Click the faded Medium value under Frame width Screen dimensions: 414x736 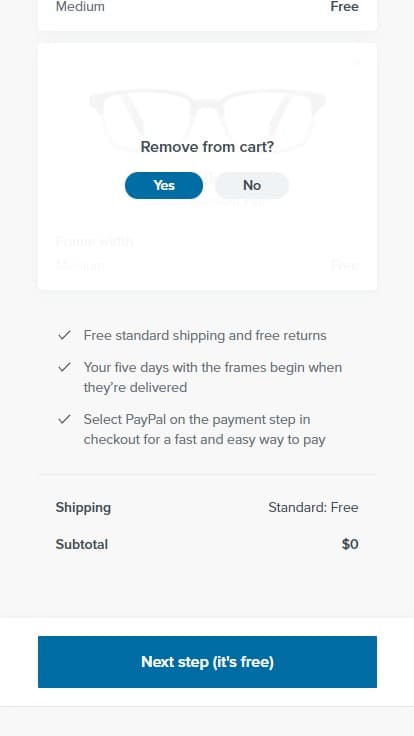80,266
